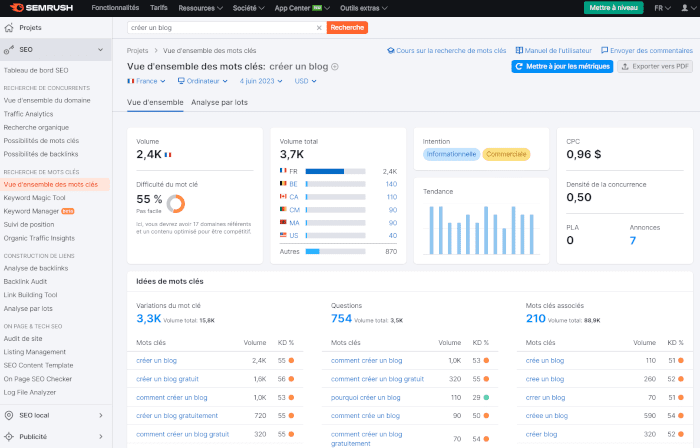Expand the Outils extras dropdown
700x448 pixels.
364,8
